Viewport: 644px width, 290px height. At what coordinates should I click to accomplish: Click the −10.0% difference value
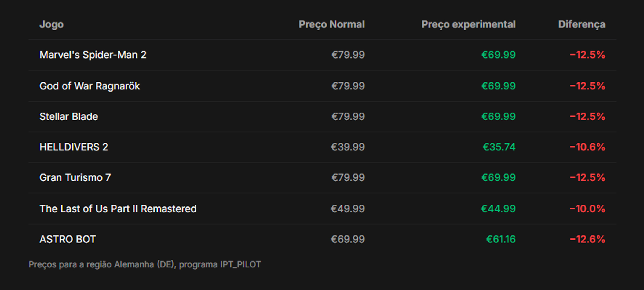coord(587,209)
